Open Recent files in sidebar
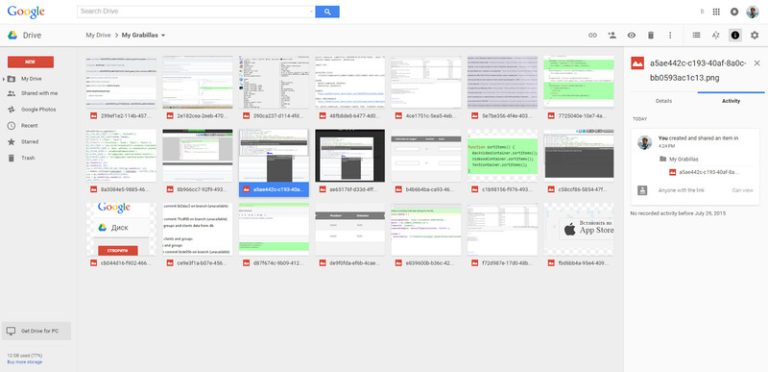The width and height of the screenshot is (768, 372). (29, 125)
